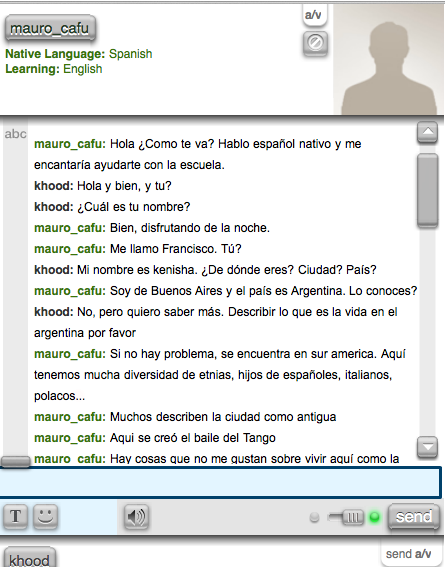
Task: Open the send a/v tab
Action: [x=408, y=554]
